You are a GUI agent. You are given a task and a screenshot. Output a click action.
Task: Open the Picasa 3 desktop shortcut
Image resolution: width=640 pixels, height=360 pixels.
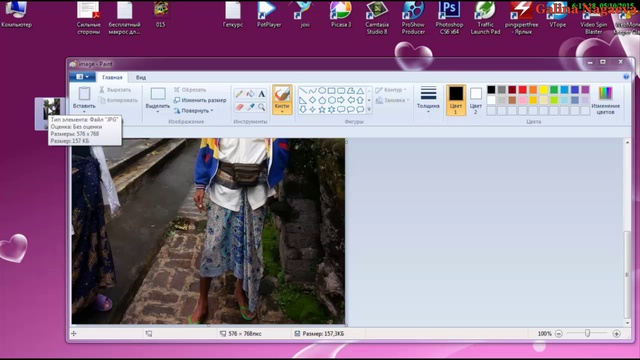[x=341, y=15]
